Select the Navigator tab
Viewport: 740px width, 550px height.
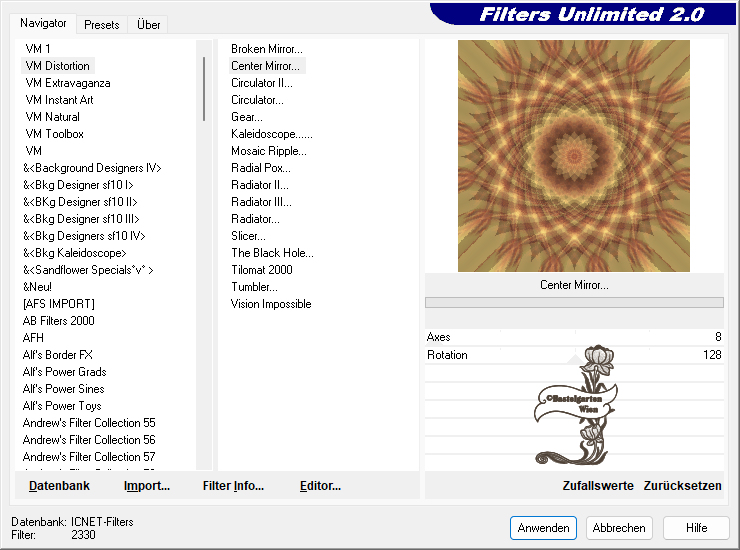point(44,23)
